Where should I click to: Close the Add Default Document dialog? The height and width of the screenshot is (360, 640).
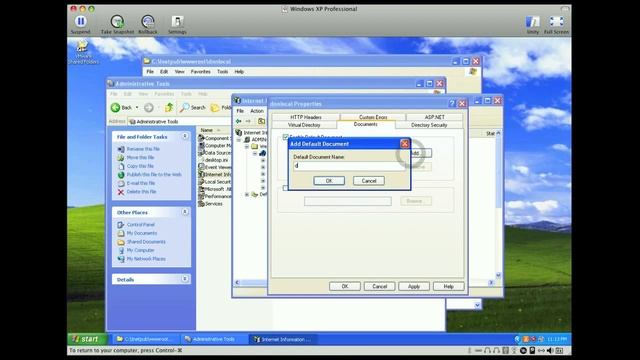pos(404,144)
